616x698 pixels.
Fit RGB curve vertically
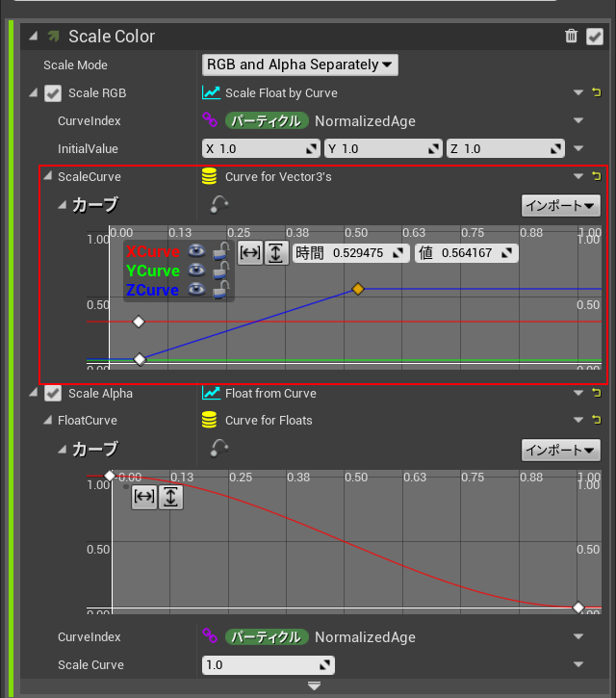[x=276, y=253]
